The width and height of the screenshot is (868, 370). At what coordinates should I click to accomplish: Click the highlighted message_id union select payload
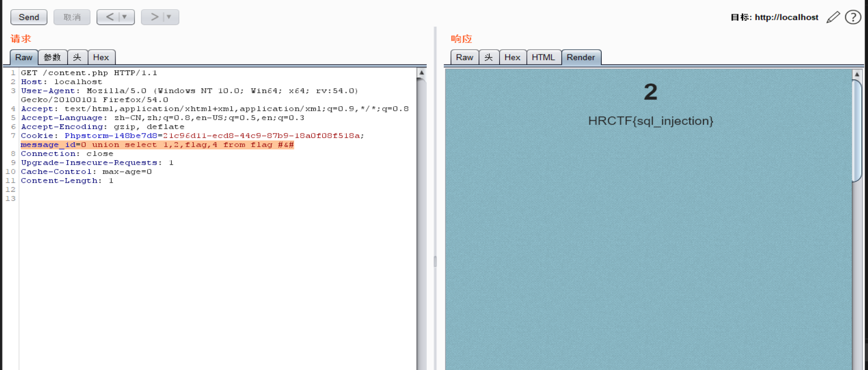tap(157, 145)
